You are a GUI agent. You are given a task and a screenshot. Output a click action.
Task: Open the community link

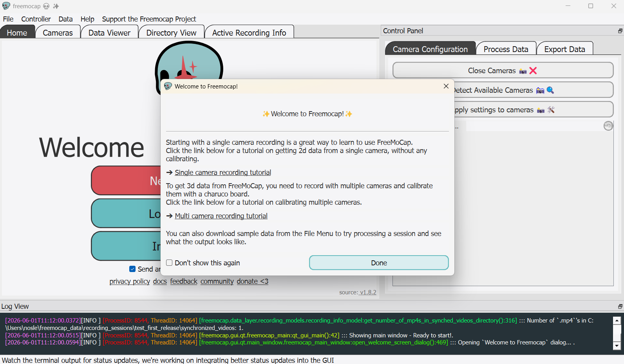click(217, 281)
